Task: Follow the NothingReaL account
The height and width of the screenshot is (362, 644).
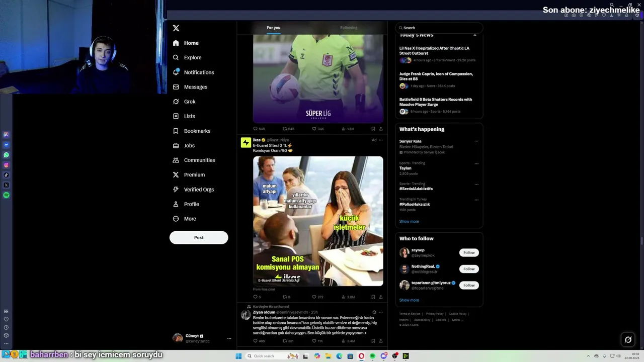Action: click(469, 269)
